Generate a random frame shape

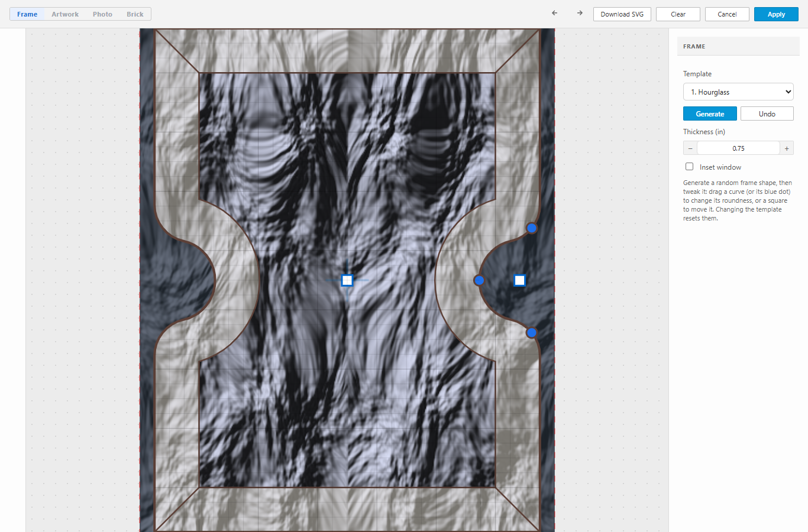(x=710, y=113)
